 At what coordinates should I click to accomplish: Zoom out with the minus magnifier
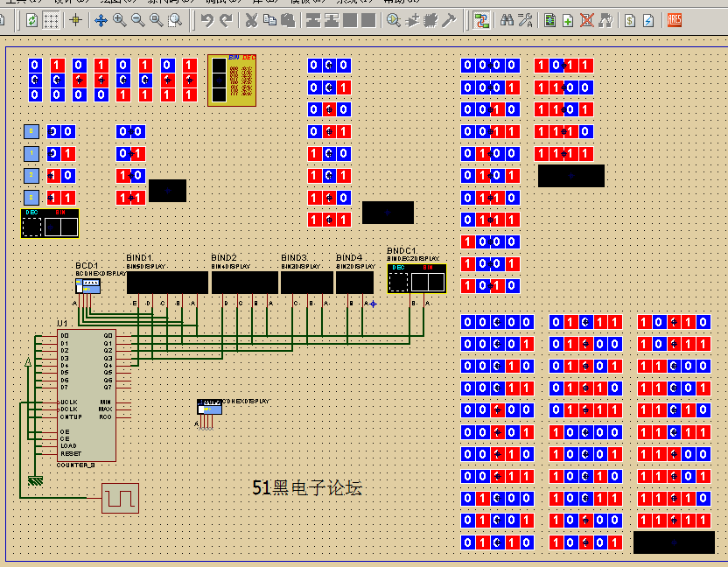point(138,20)
